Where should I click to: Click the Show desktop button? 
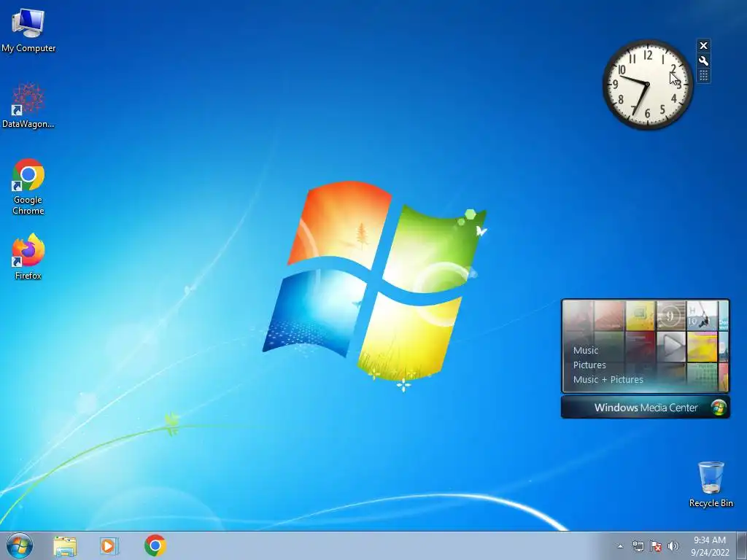click(742, 545)
